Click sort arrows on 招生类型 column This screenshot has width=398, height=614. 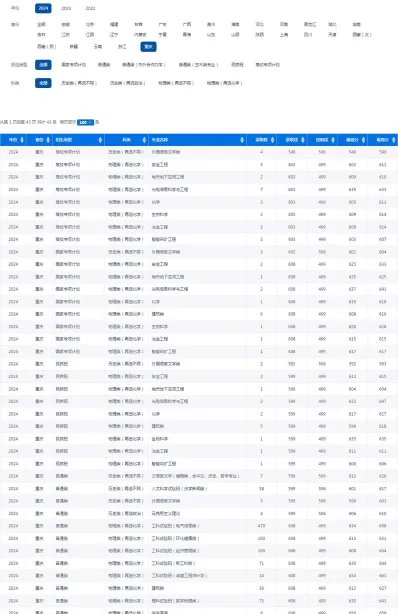point(100,140)
